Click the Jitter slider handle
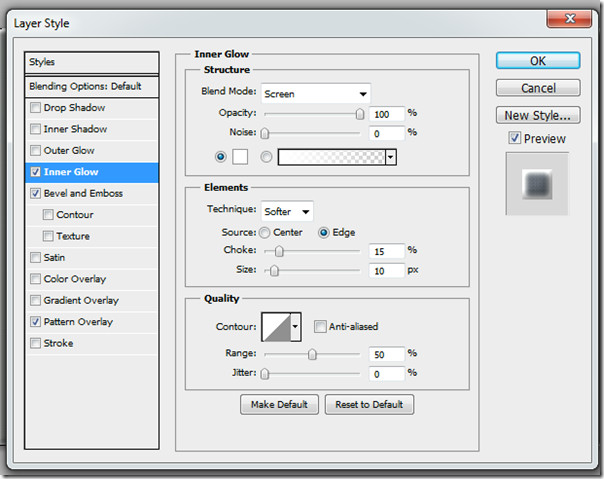 tap(265, 374)
